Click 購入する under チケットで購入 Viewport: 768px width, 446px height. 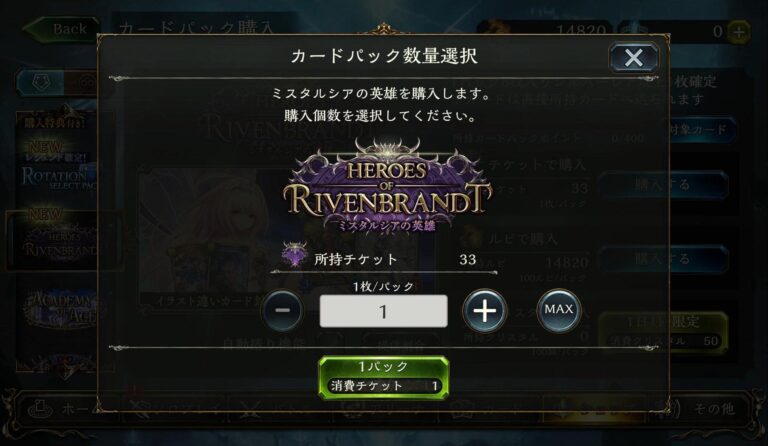[663, 185]
